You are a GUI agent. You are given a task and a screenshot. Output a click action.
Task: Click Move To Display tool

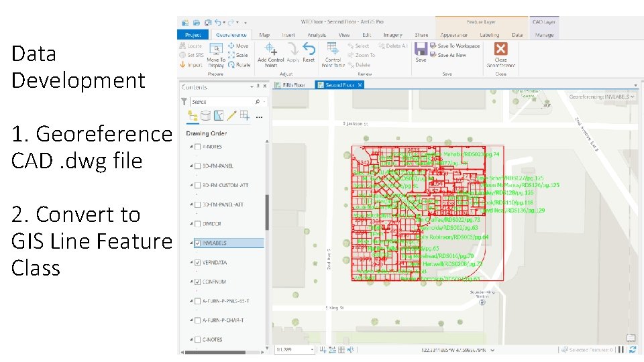coord(216,55)
